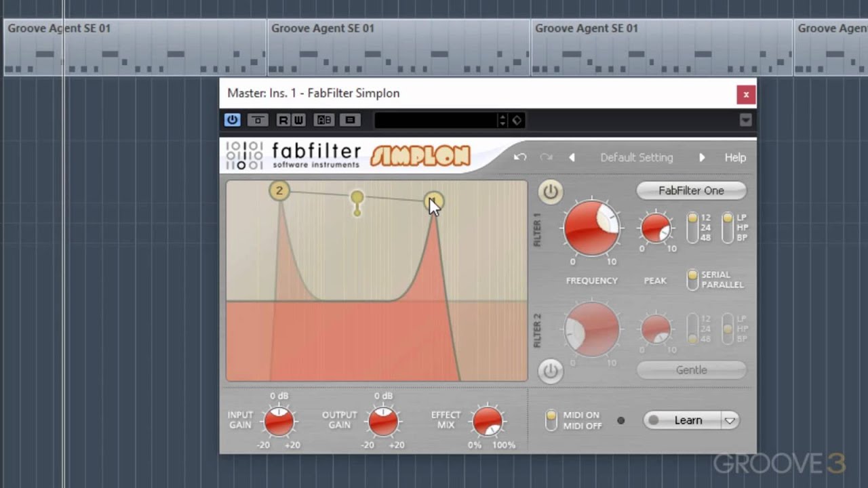The width and height of the screenshot is (868, 488).
Task: Click the Redo arrow in Simplon
Action: click(546, 157)
